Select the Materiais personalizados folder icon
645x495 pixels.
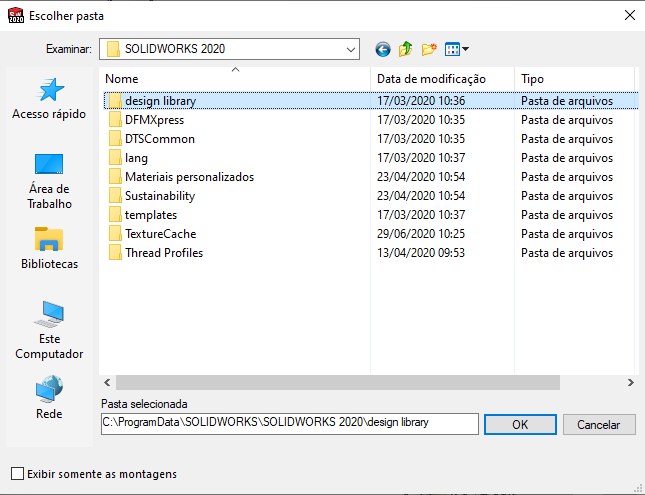click(115, 177)
